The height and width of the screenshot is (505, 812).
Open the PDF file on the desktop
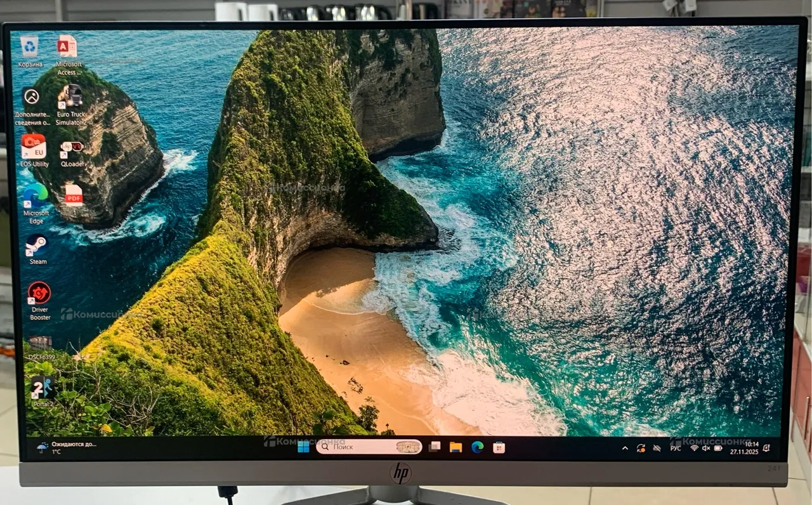(74, 195)
